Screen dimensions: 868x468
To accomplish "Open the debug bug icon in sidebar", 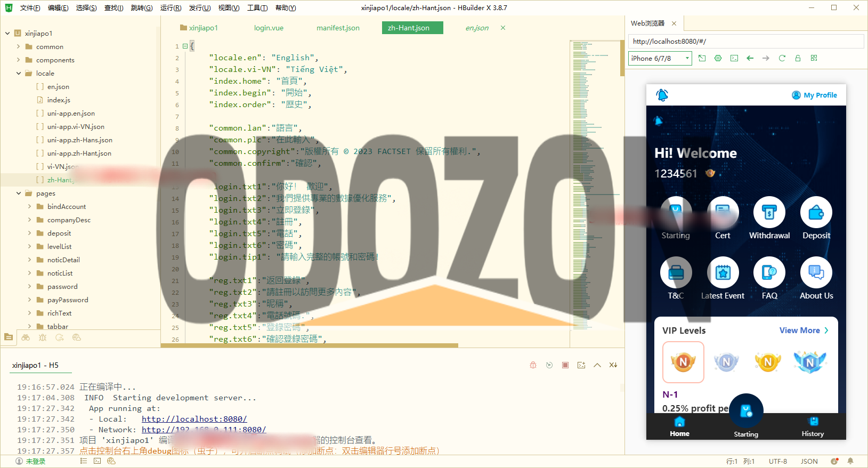I will (x=43, y=337).
